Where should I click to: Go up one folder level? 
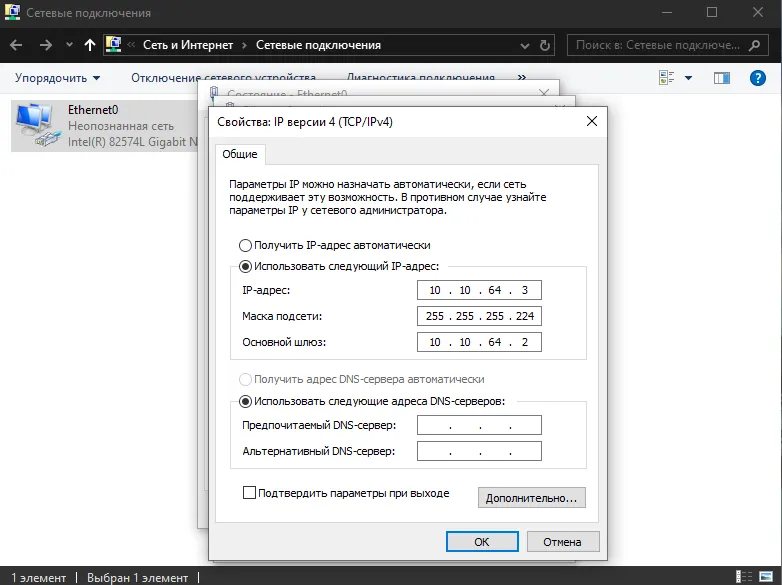[x=90, y=45]
